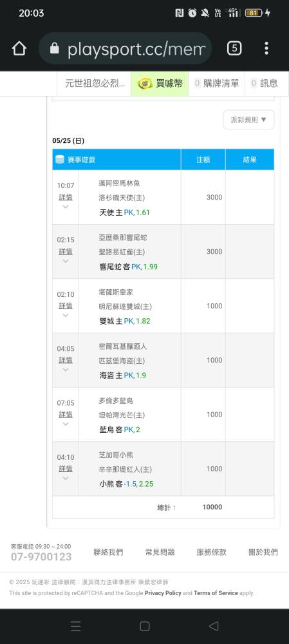This screenshot has height=644, width=289.
Task: Tap the Android recent apps menu icon
Action: (75, 626)
